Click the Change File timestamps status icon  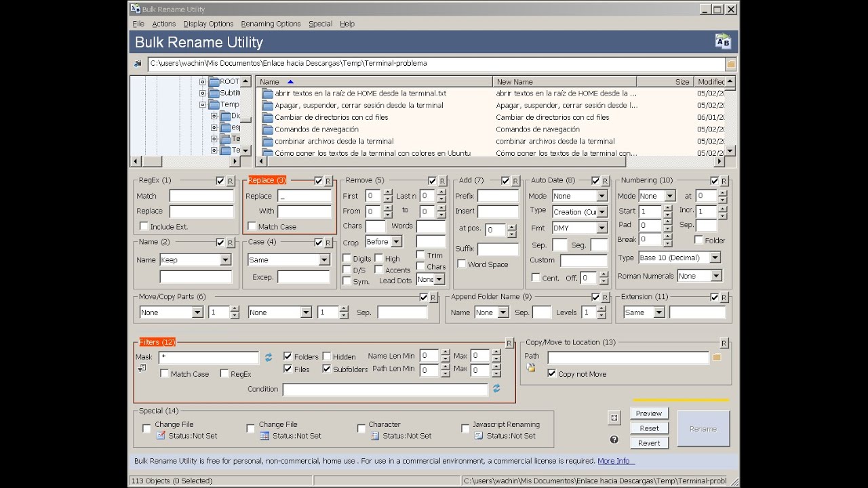pos(265,436)
